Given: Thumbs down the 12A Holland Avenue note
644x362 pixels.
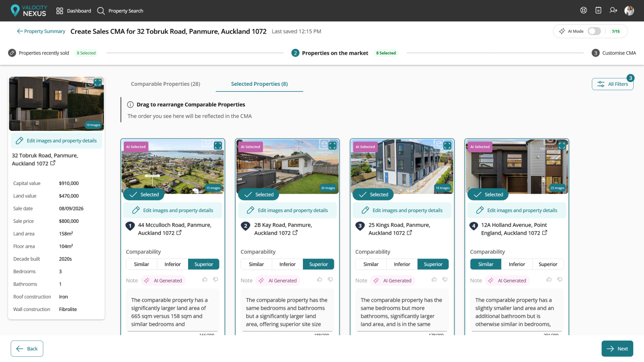Looking at the screenshot, I should [560, 280].
